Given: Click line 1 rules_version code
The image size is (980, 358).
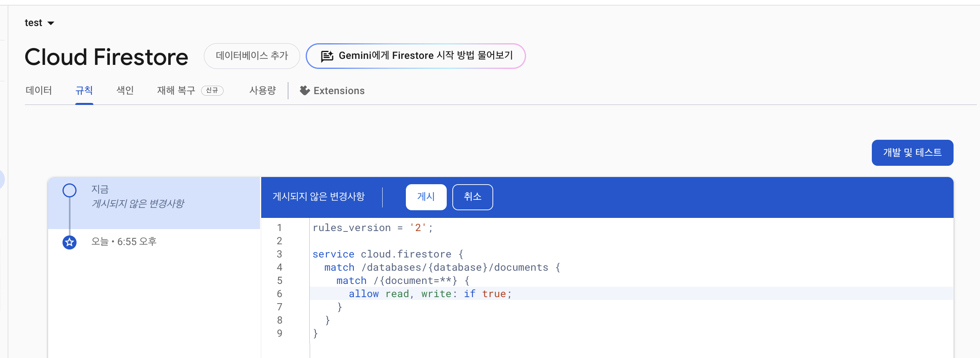Looking at the screenshot, I should tap(373, 228).
